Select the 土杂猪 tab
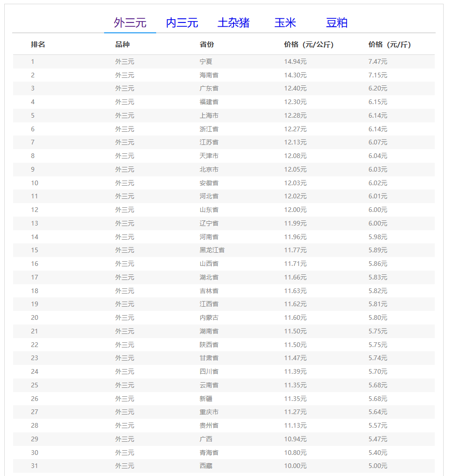Image resolution: width=453 pixels, height=476 pixels. (234, 23)
